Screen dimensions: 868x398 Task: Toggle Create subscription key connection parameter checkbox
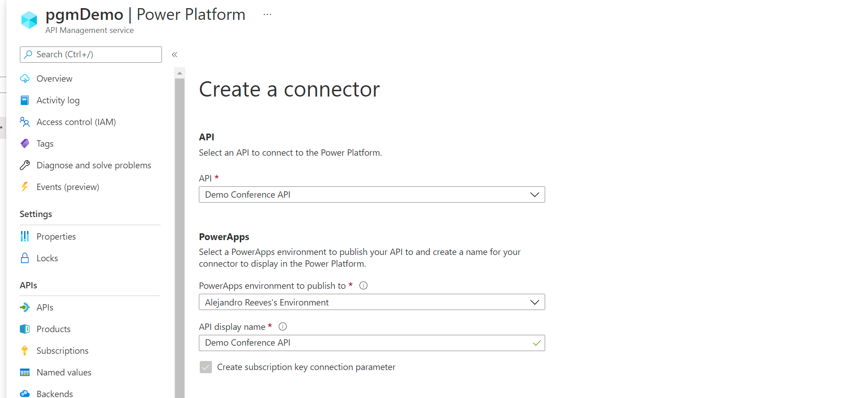click(206, 367)
